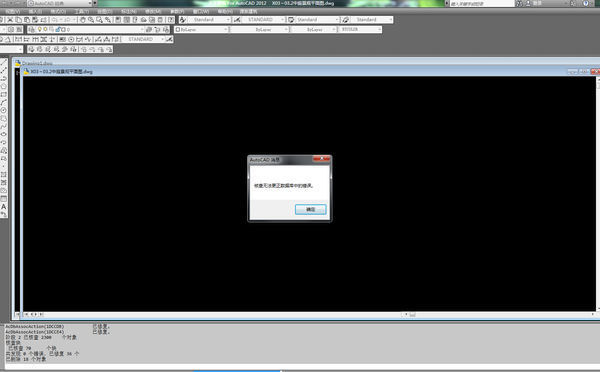
Task: Select the Table tool in the Draw toolbar
Action: [3, 199]
